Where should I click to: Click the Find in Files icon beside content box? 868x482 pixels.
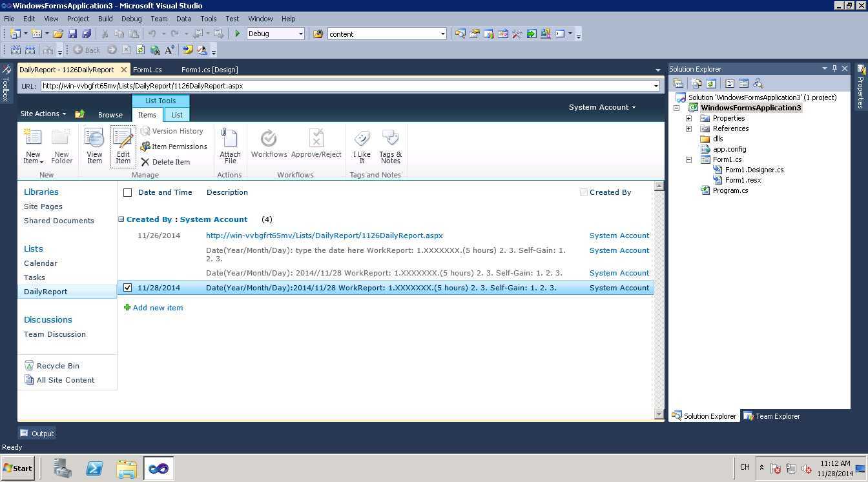click(x=318, y=34)
